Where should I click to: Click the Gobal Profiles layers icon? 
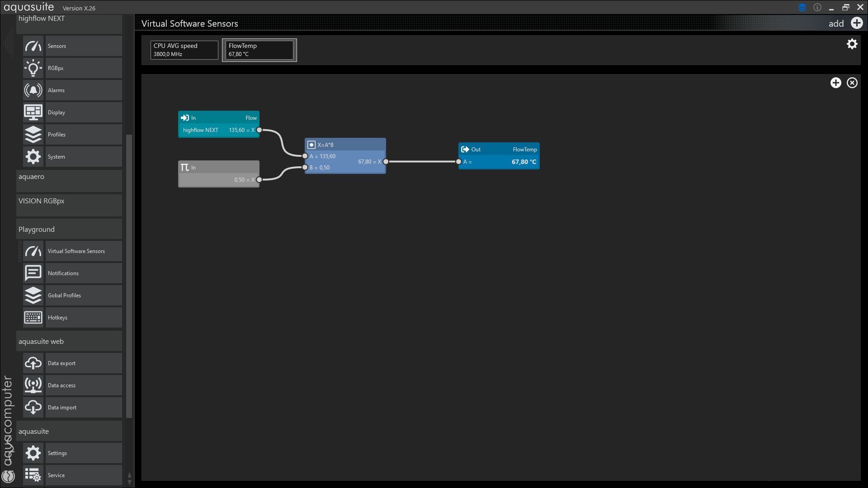click(x=33, y=296)
